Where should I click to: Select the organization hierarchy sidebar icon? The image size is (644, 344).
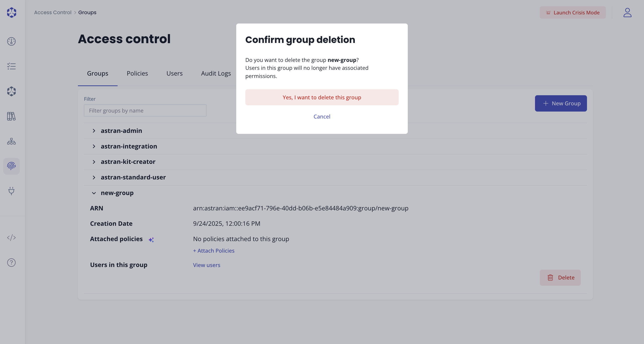point(11,141)
